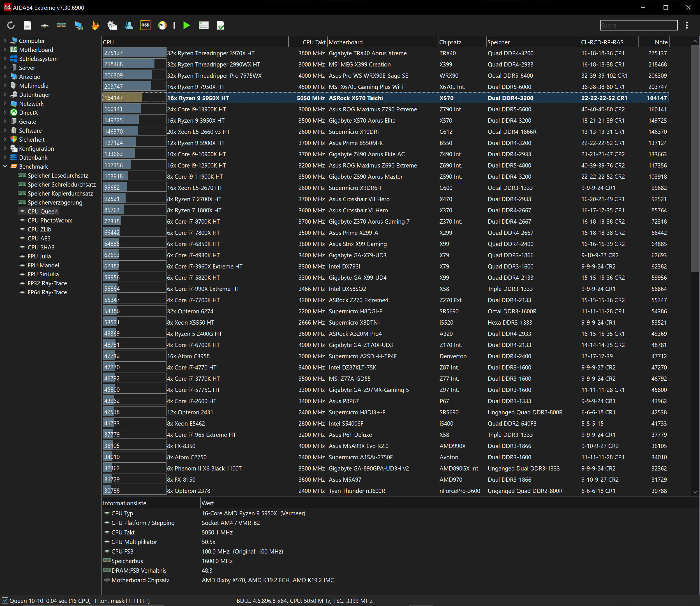
Task: Select the 32x Ryzen Threadripper 2990WX HT row
Action: 385,64
